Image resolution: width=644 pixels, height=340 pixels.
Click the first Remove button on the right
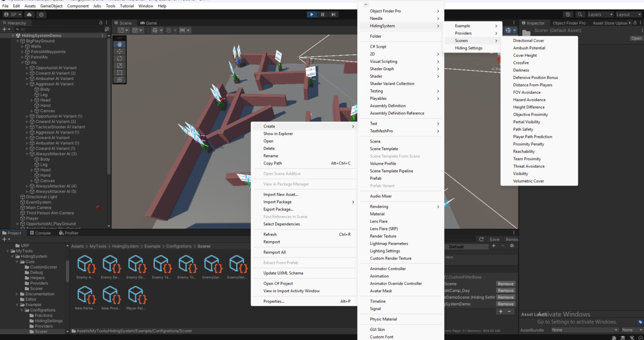tap(505, 283)
